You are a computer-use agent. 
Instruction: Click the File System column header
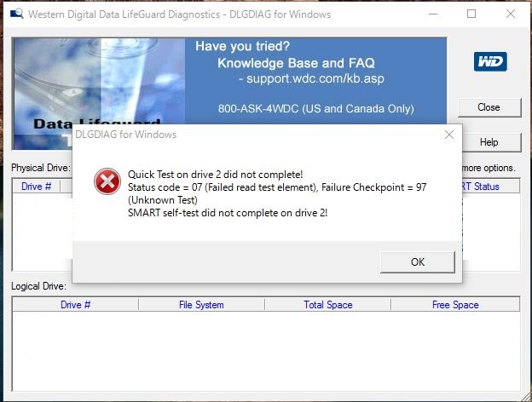click(x=201, y=305)
